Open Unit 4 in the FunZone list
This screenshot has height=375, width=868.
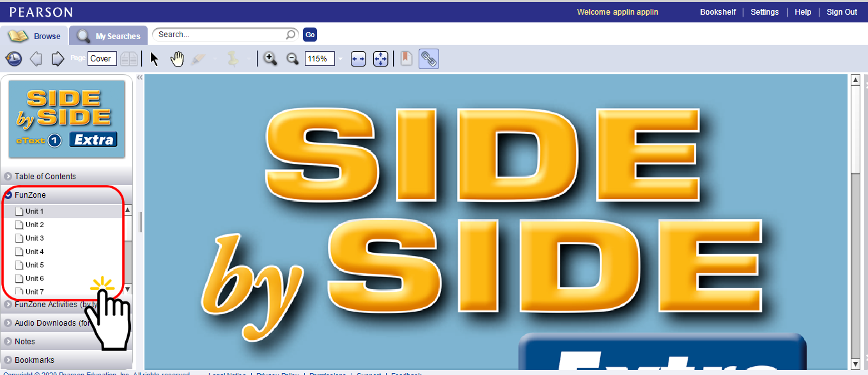tap(63, 251)
